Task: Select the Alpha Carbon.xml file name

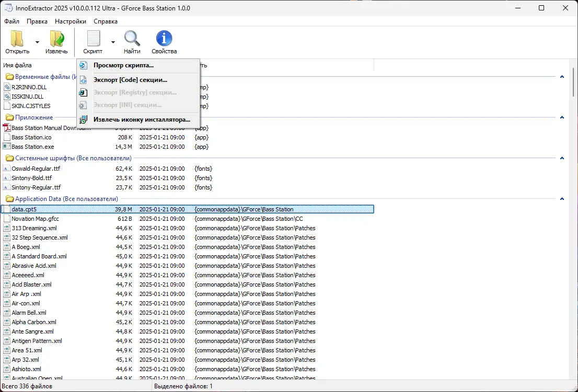Action: [x=34, y=322]
